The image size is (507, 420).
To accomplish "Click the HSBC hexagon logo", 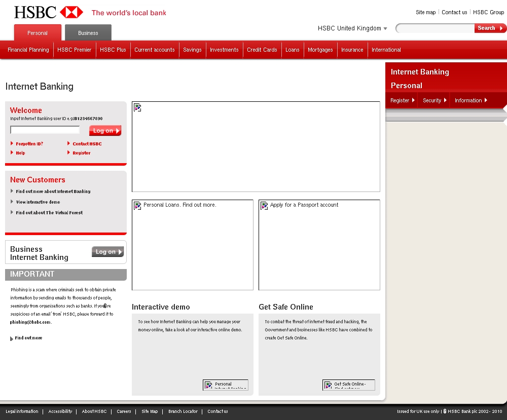I will coord(71,12).
